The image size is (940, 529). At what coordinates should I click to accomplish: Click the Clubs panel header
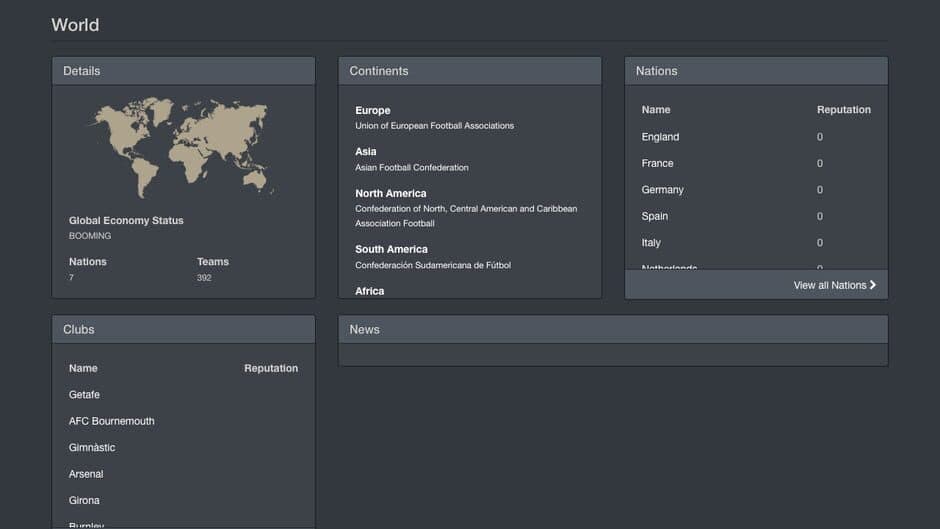coord(183,329)
